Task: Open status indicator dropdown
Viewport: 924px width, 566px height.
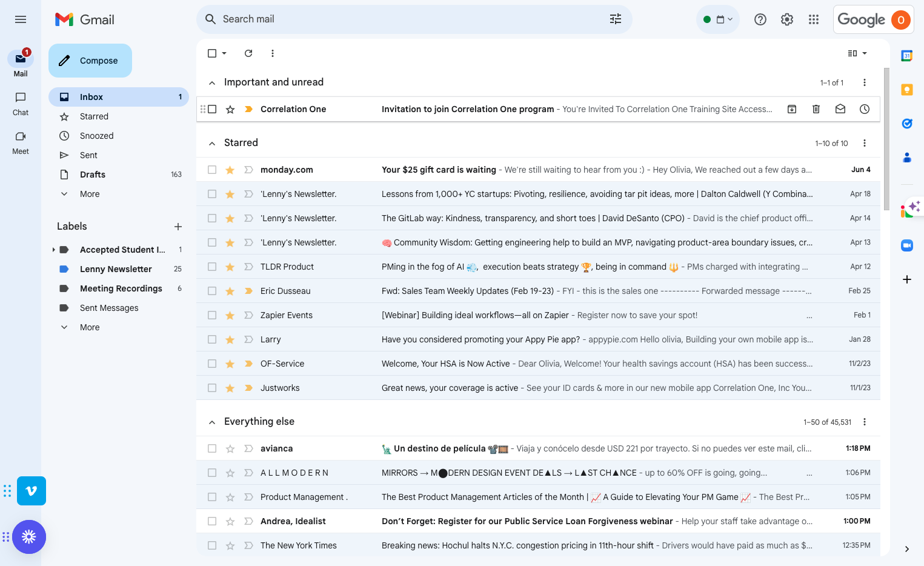Action: [x=718, y=19]
